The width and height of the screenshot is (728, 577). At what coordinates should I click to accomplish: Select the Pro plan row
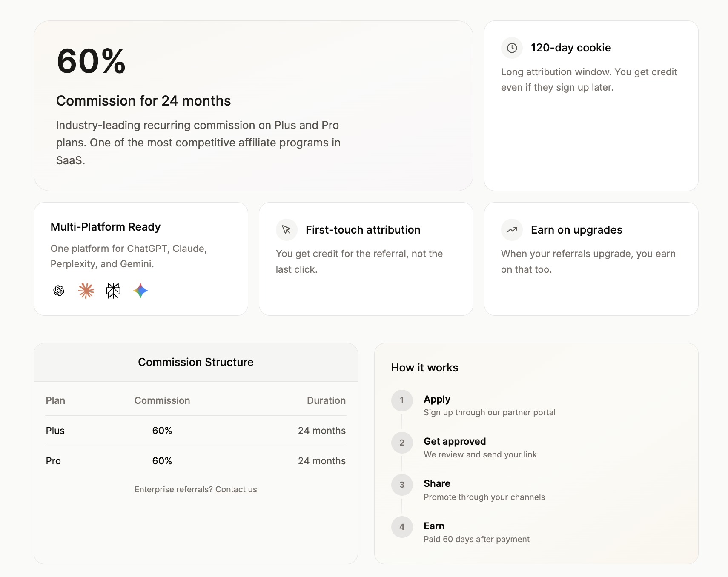click(x=195, y=461)
